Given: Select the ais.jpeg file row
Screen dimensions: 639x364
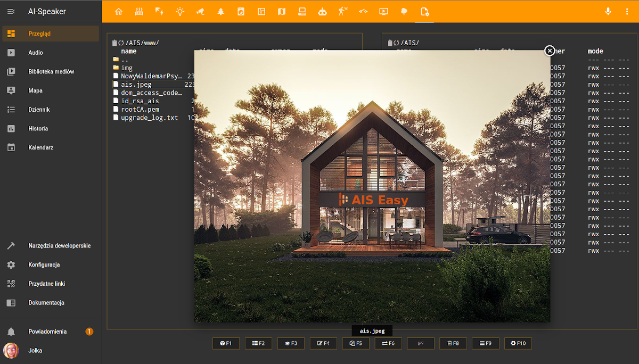Looking at the screenshot, I should [x=153, y=84].
